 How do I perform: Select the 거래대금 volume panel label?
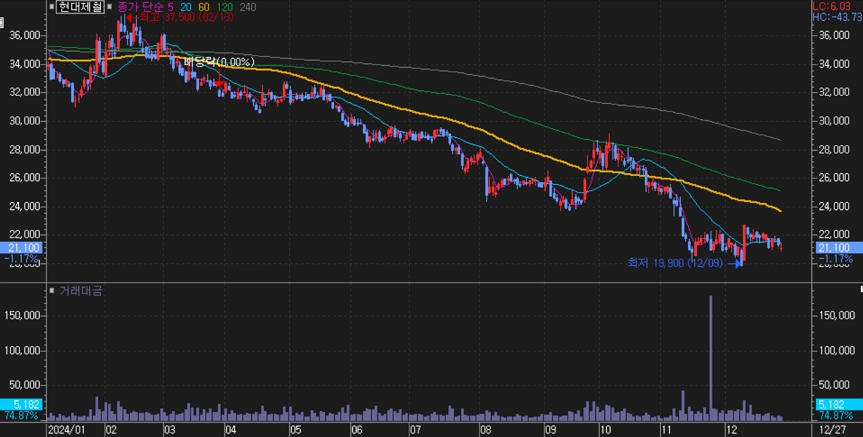[80, 291]
